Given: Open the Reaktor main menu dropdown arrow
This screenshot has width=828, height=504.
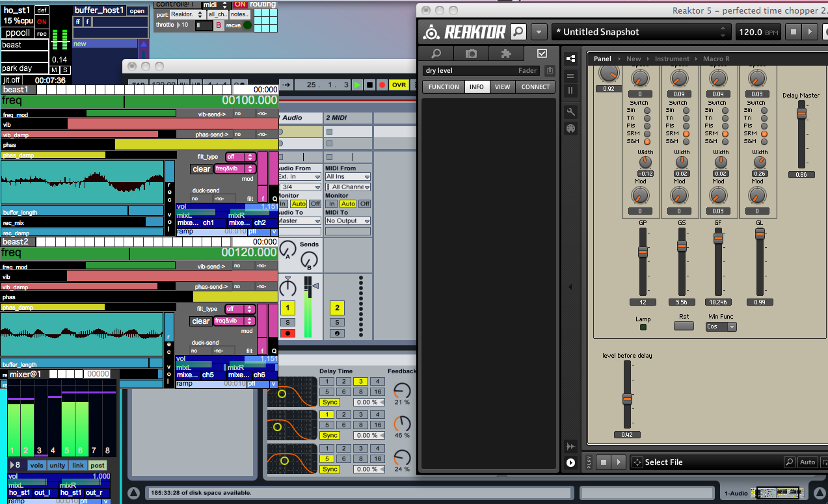Looking at the screenshot, I should pyautogui.click(x=539, y=32).
